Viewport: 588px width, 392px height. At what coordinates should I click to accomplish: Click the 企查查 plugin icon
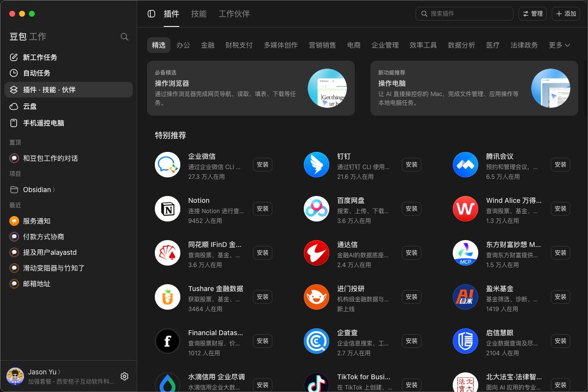tap(317, 341)
